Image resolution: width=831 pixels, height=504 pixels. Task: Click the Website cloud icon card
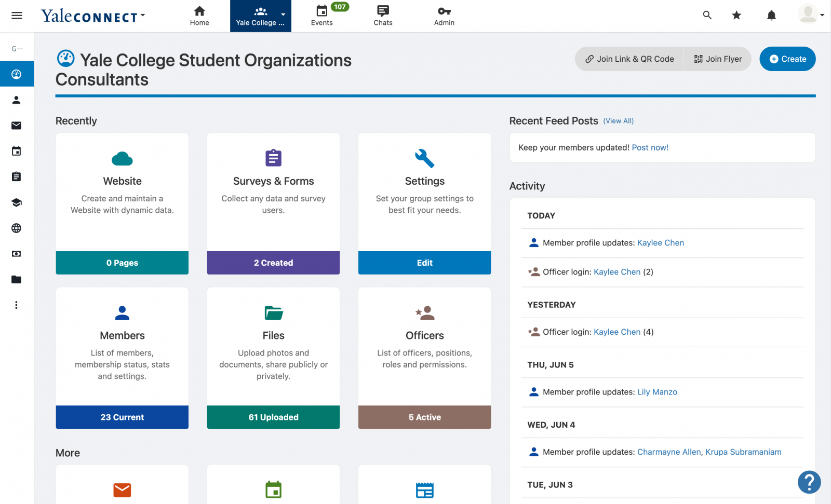(x=122, y=158)
